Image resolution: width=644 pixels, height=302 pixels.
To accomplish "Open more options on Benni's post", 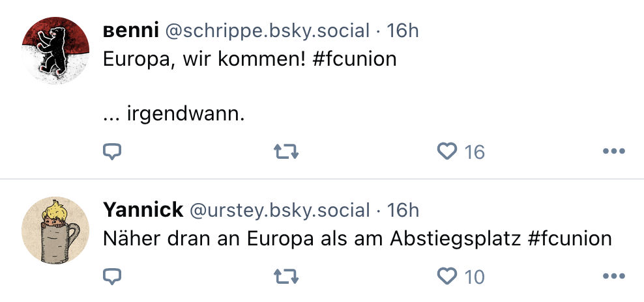I will pyautogui.click(x=613, y=152).
